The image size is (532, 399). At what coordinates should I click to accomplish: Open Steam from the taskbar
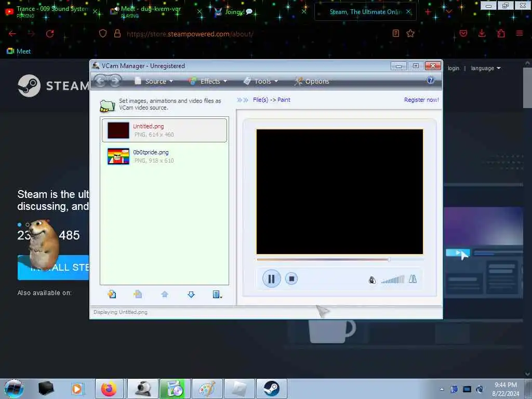tap(271, 389)
